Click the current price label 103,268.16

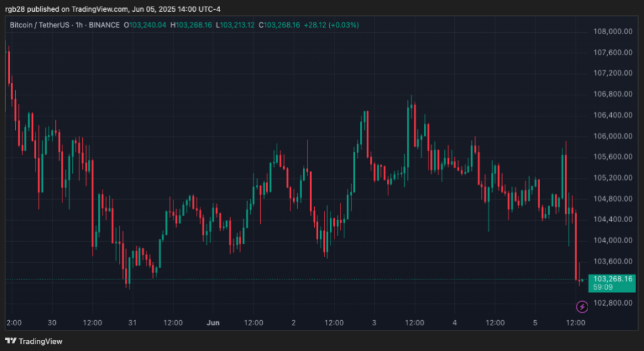[612, 279]
